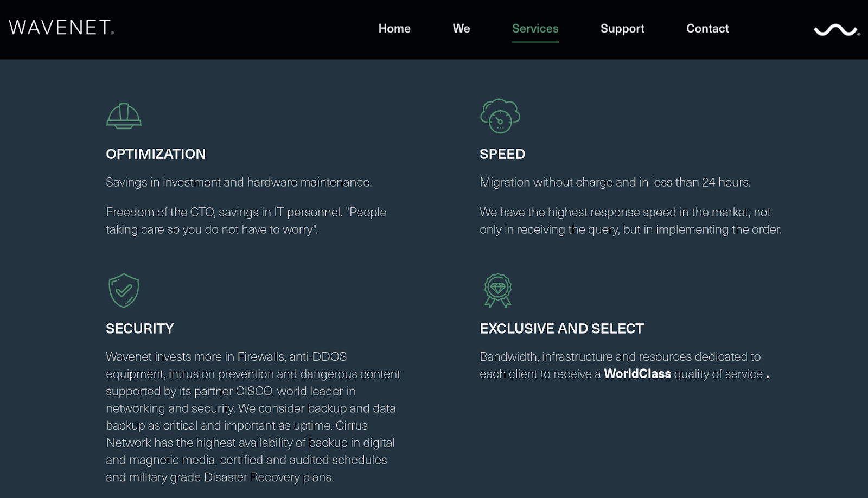Click the diamond ribbon badge icon

pos(498,290)
